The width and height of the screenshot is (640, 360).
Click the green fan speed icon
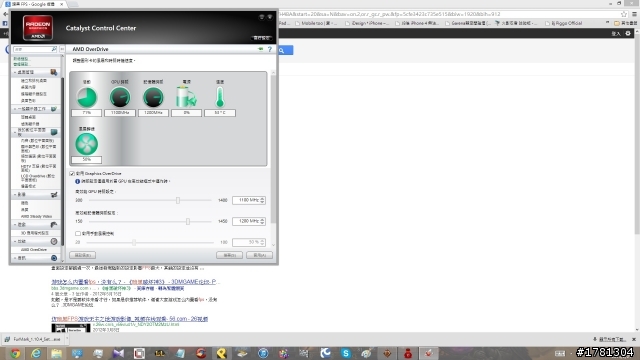coord(87,144)
